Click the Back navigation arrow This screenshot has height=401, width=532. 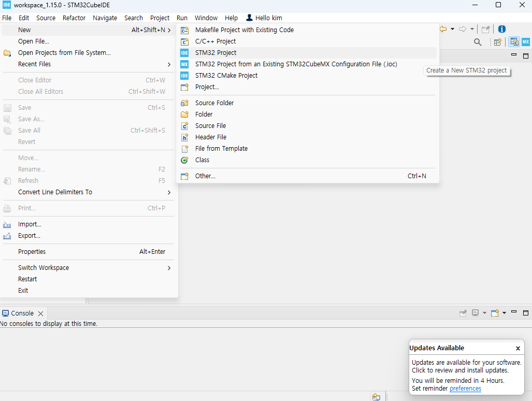(x=443, y=29)
